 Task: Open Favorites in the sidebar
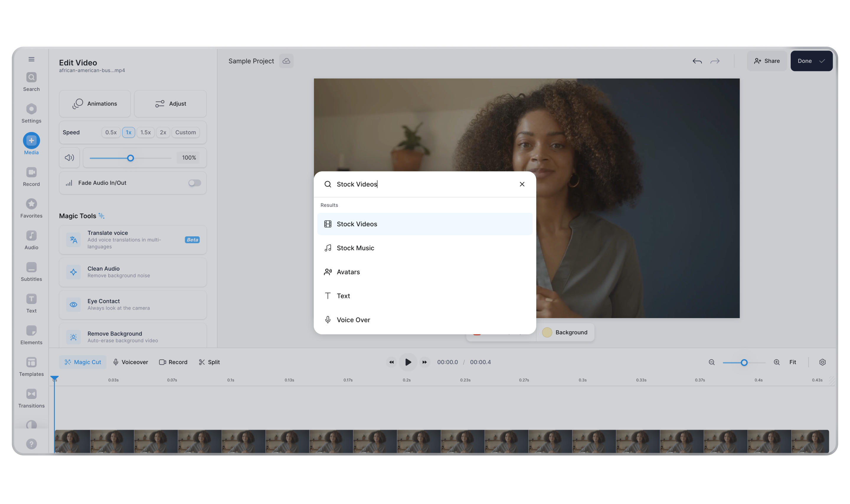(31, 209)
